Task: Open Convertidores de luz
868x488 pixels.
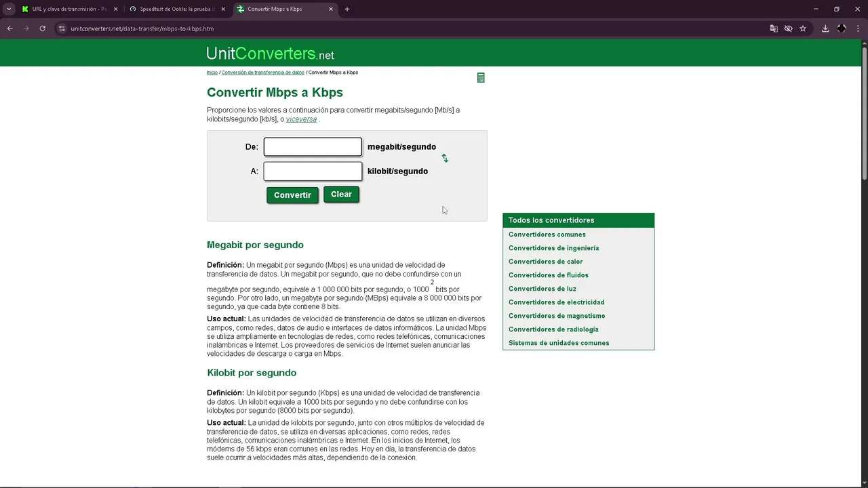Action: tap(542, 289)
